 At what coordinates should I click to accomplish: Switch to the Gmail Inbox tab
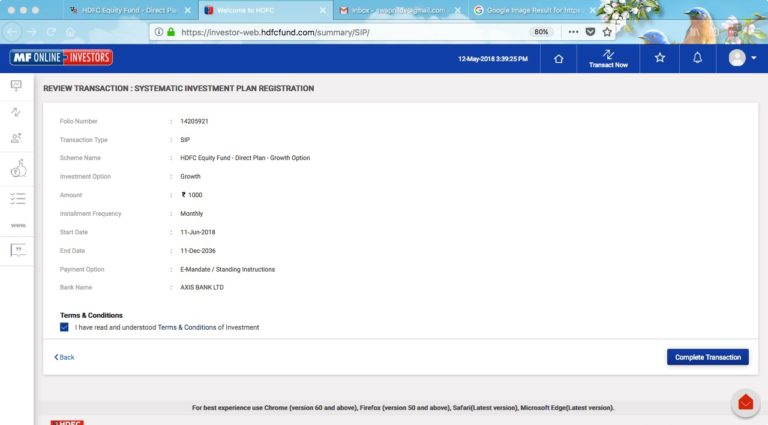click(398, 10)
